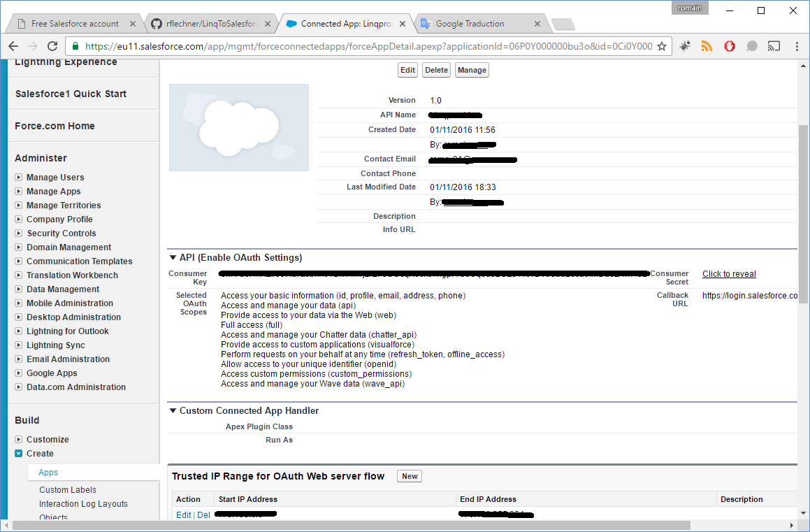810x532 pixels.
Task: Expand the Data Management node arrow
Action: click(x=19, y=289)
